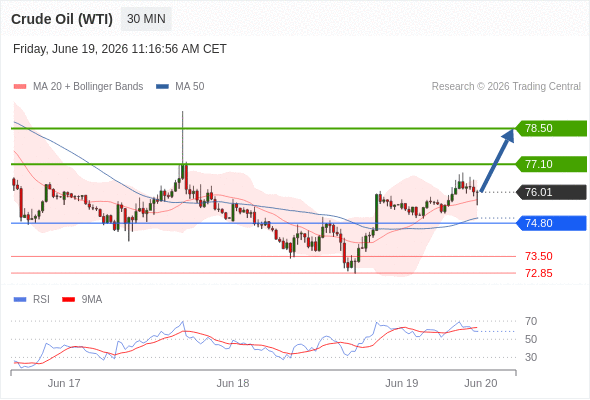Click the 72.85 support level label
This screenshot has height=400, width=590.
[539, 273]
